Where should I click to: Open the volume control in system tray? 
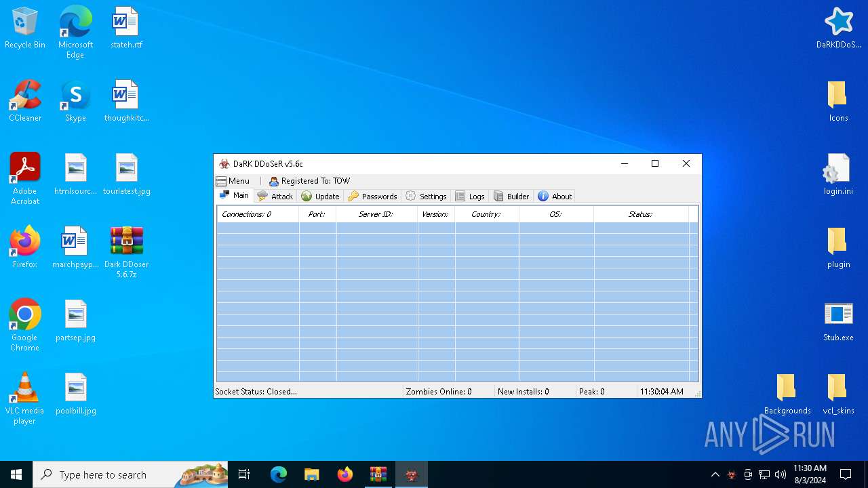781,474
